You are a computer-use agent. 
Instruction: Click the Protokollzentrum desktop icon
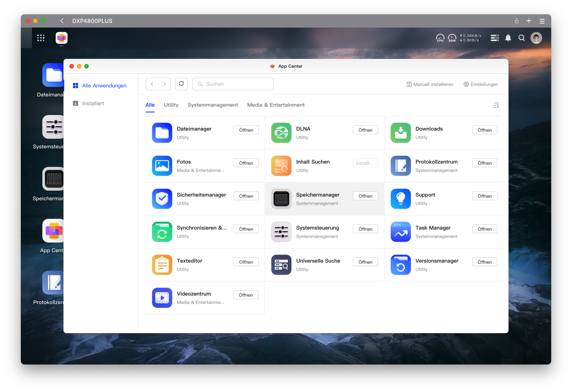tap(53, 283)
